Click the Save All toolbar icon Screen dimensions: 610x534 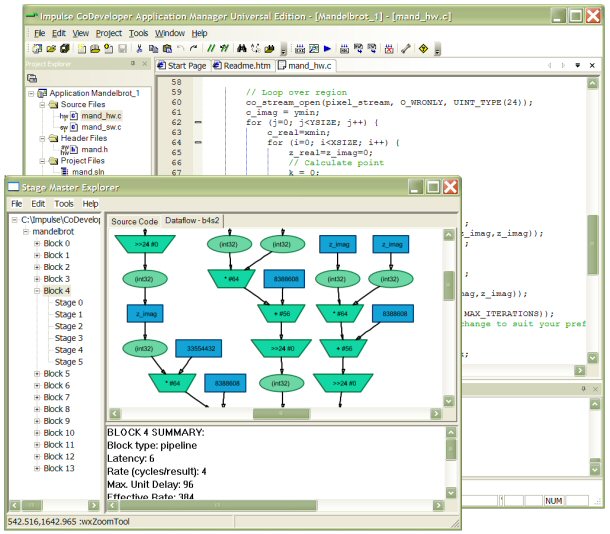65,49
